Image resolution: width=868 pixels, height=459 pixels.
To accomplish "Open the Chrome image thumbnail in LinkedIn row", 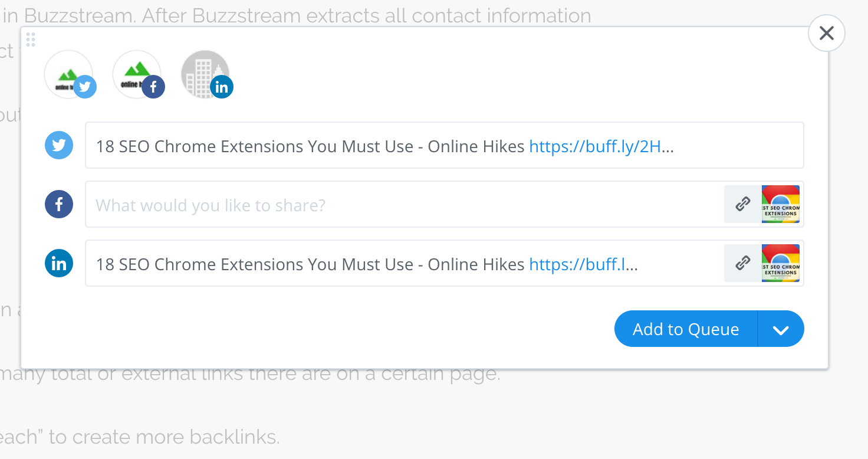I will coord(781,263).
